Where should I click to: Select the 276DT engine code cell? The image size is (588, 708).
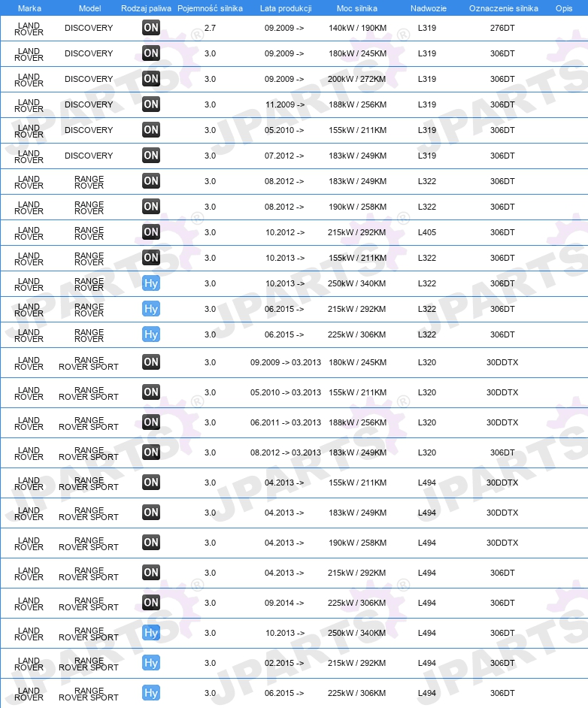tap(502, 28)
